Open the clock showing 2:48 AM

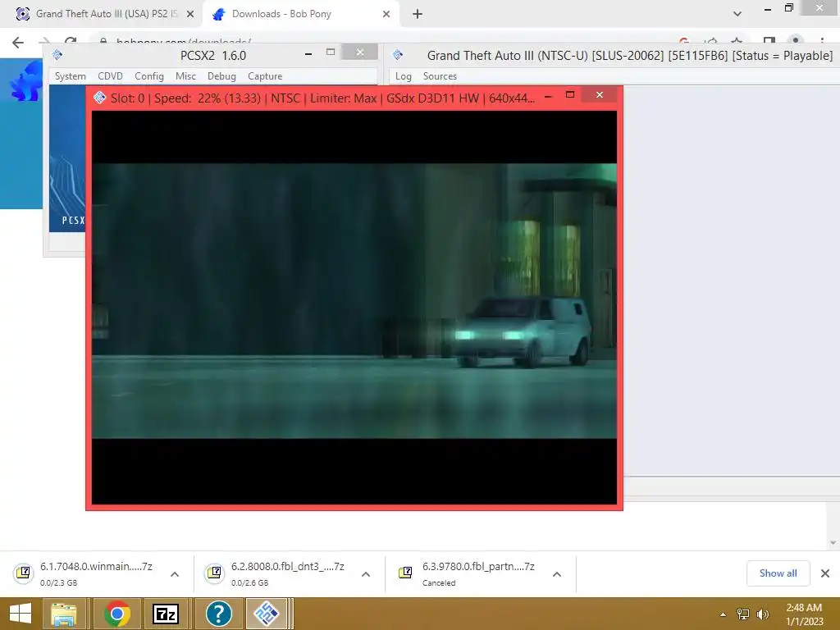pos(804,614)
